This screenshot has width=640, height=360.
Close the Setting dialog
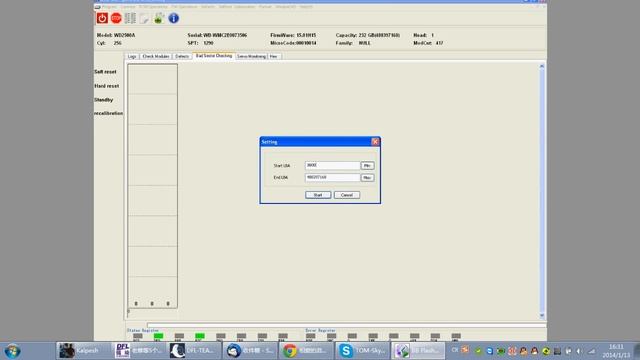click(375, 142)
